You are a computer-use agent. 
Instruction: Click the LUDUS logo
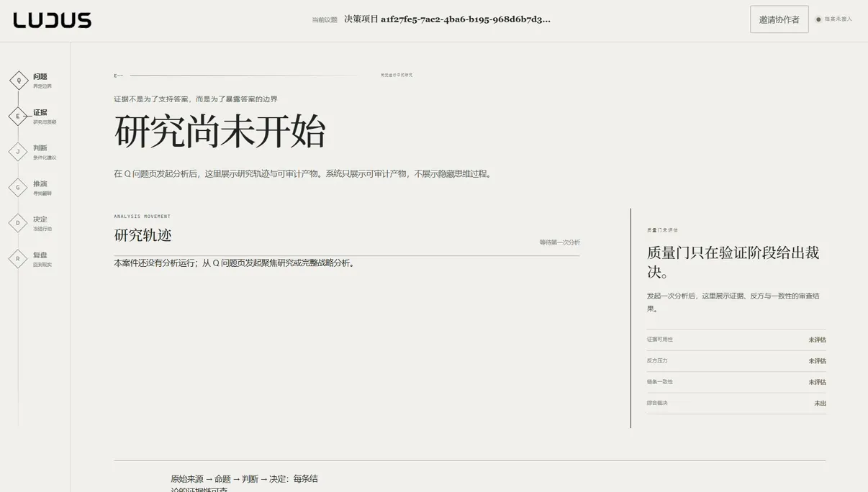pos(52,21)
